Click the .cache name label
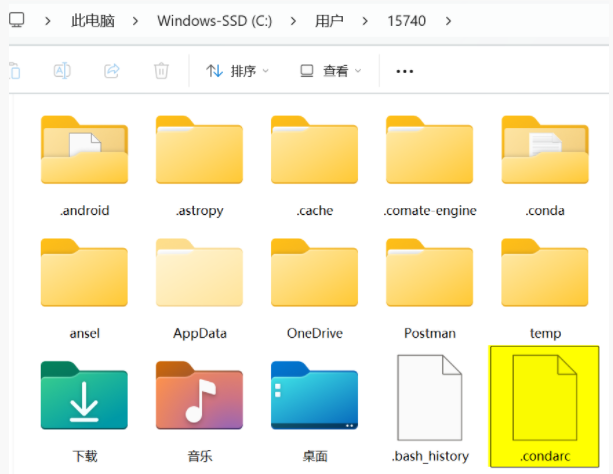 314,211
